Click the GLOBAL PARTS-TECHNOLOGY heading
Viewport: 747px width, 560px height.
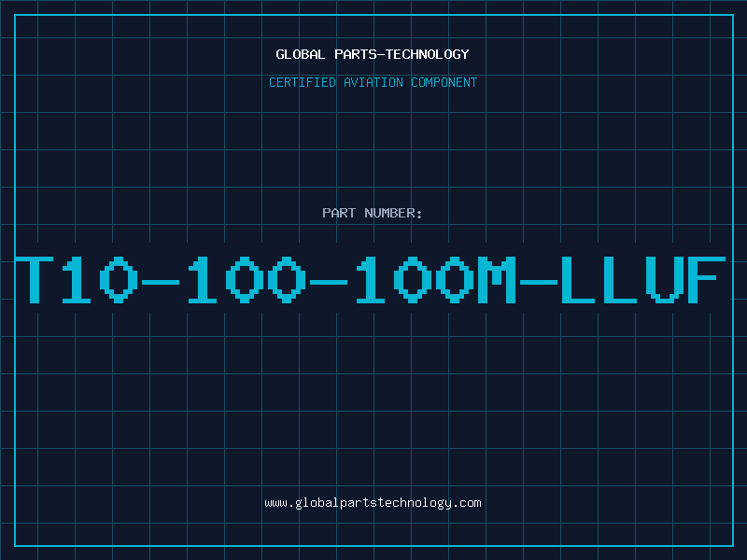coord(373,54)
